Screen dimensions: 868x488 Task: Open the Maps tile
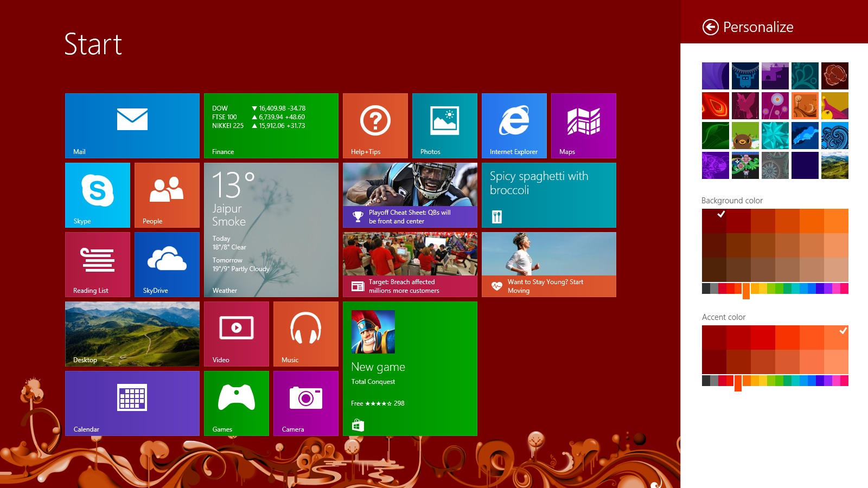point(583,125)
